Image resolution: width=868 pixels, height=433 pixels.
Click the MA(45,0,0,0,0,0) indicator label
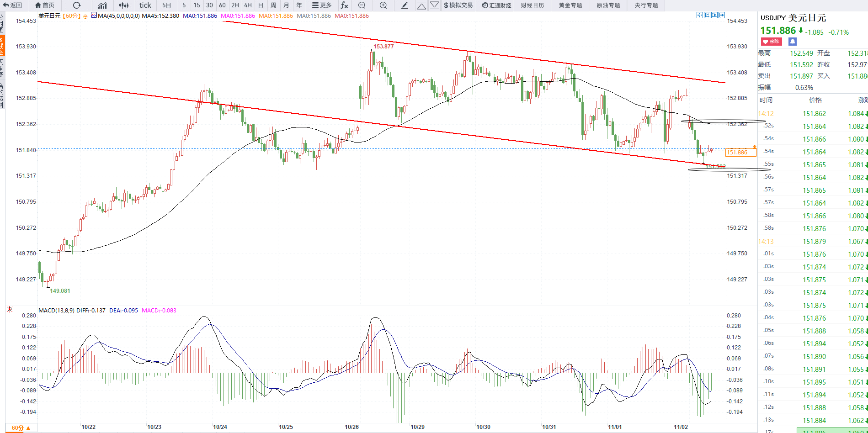click(119, 16)
